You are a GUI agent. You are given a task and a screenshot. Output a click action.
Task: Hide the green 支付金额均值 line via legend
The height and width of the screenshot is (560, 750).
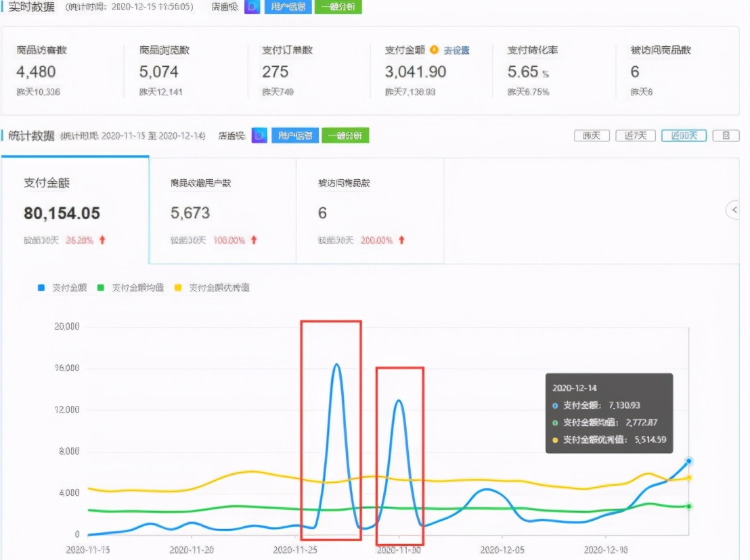point(134,287)
